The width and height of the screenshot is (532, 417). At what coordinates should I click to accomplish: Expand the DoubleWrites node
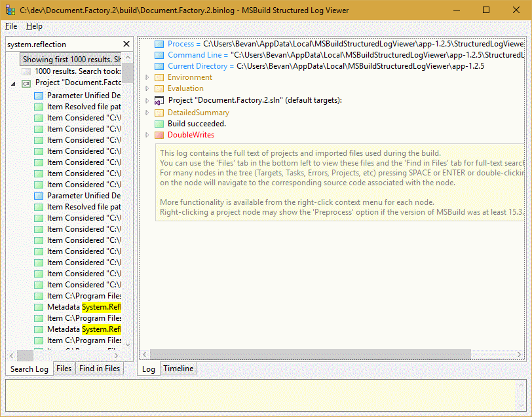click(x=147, y=135)
